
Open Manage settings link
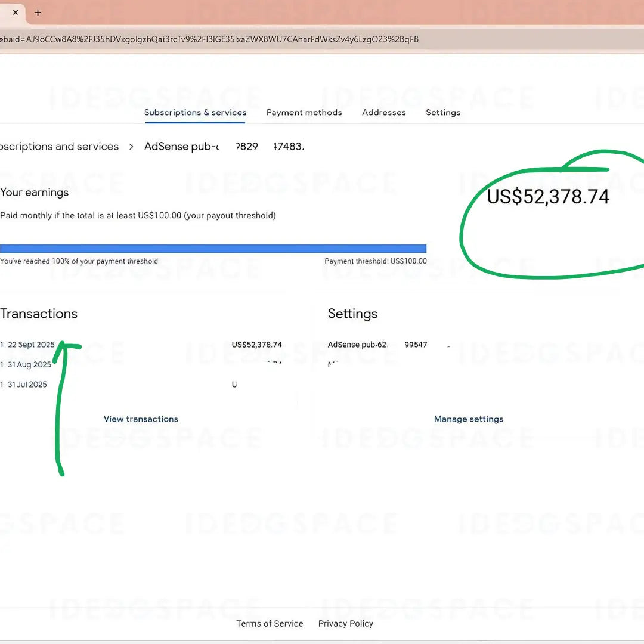468,419
